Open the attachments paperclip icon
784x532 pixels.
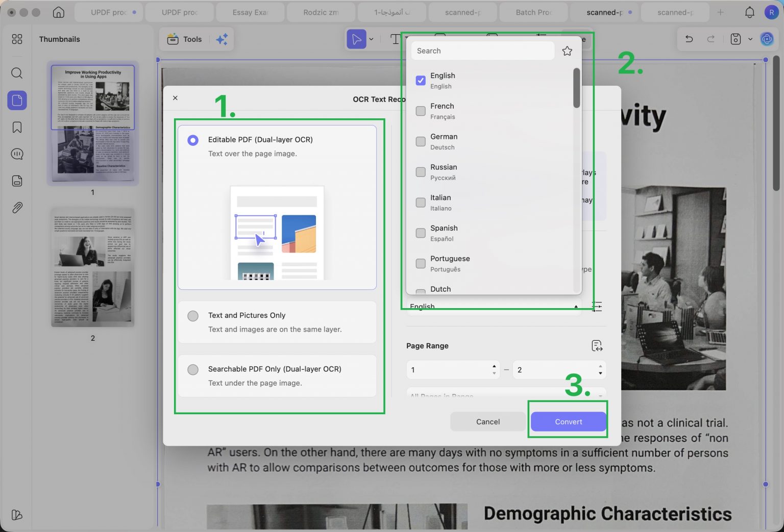click(17, 208)
